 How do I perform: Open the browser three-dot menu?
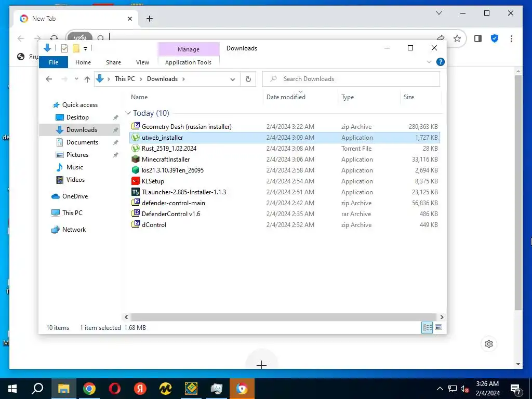point(511,38)
